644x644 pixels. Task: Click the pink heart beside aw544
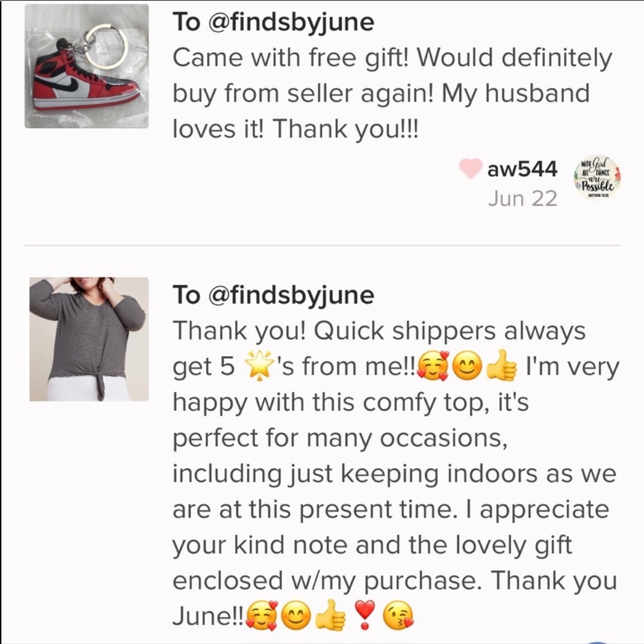click(x=471, y=169)
